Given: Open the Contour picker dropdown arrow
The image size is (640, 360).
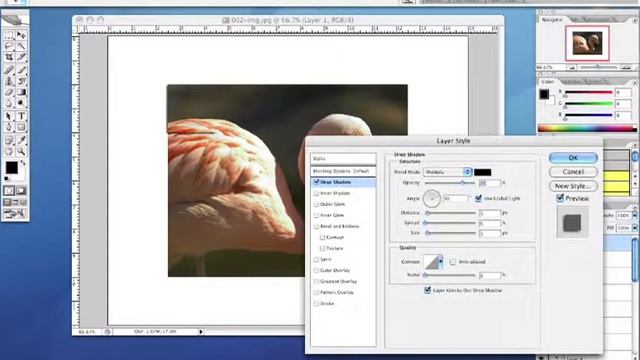Looking at the screenshot, I should (x=440, y=262).
